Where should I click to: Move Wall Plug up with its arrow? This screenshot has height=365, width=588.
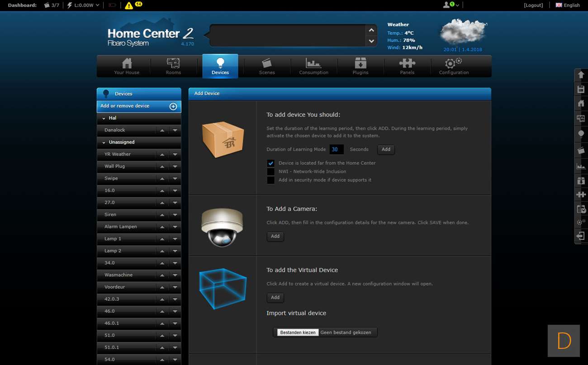pos(162,166)
